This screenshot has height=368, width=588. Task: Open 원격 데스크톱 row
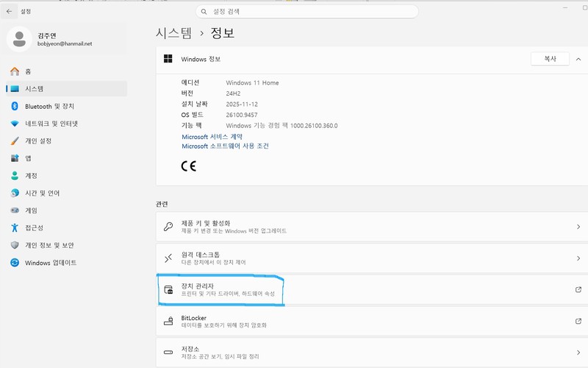click(x=372, y=258)
